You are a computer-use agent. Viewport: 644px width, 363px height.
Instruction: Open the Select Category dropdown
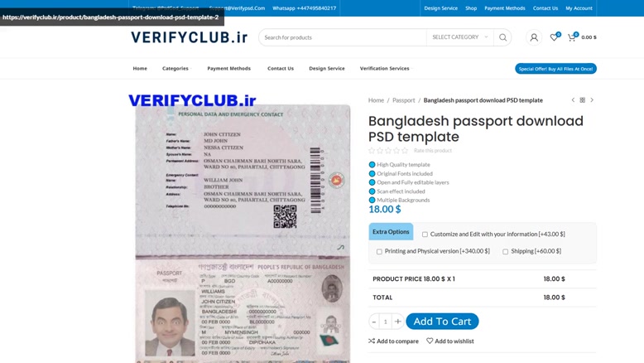point(459,37)
